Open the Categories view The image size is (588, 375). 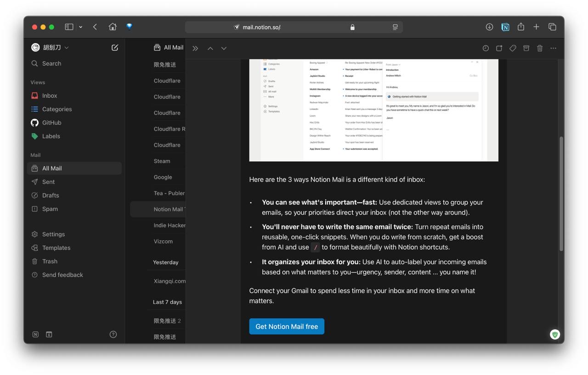(x=74, y=109)
